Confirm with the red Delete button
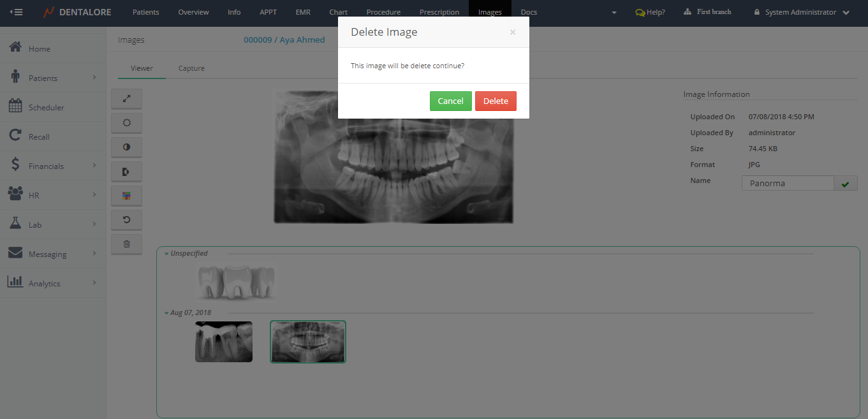The image size is (868, 419). tap(496, 101)
